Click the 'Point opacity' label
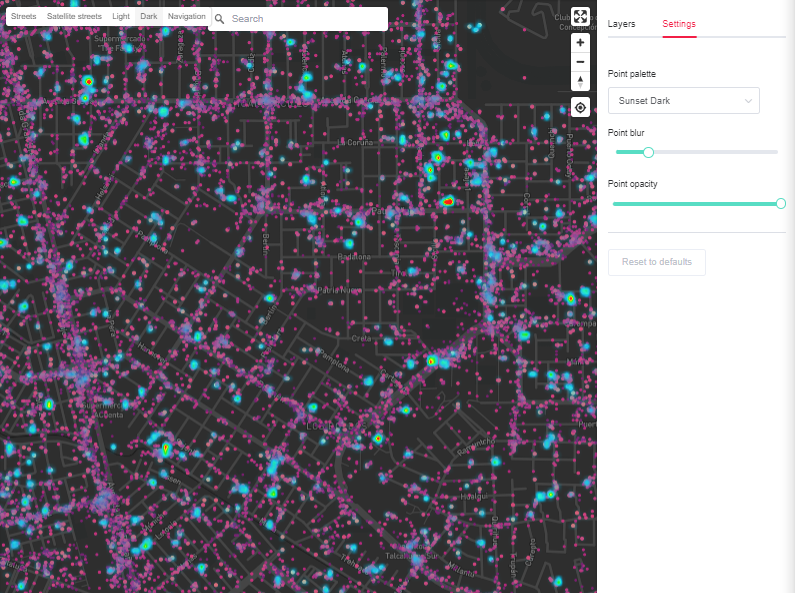Image resolution: width=795 pixels, height=593 pixels. 633,184
